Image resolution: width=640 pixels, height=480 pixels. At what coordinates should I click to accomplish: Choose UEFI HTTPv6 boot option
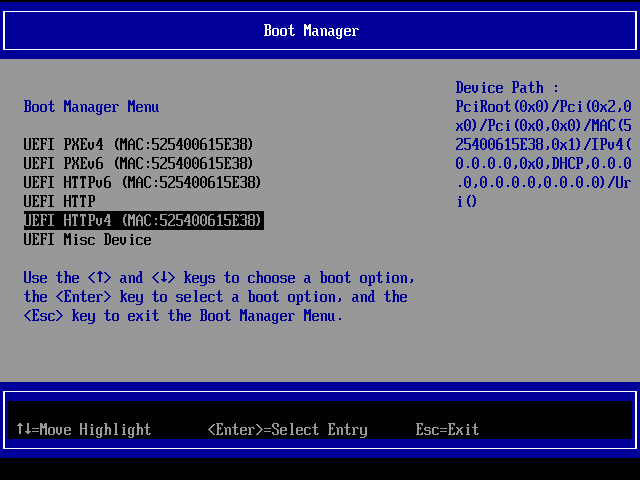click(x=142, y=182)
